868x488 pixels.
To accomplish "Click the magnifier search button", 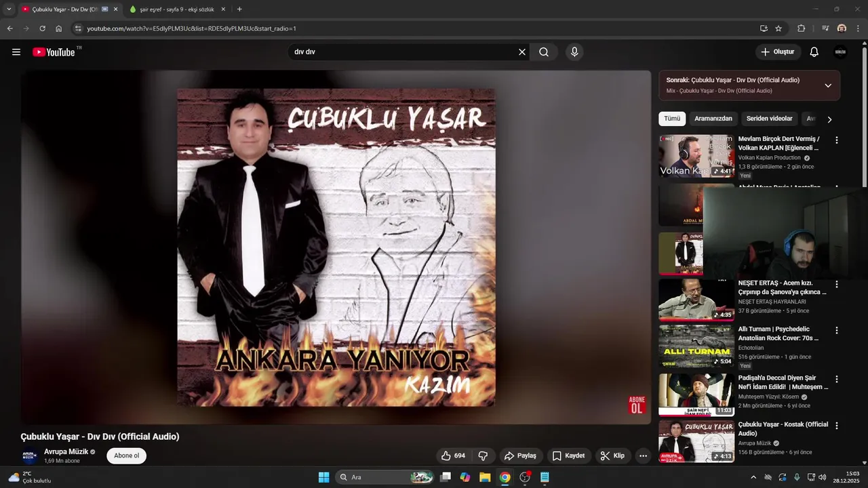I will tap(544, 52).
